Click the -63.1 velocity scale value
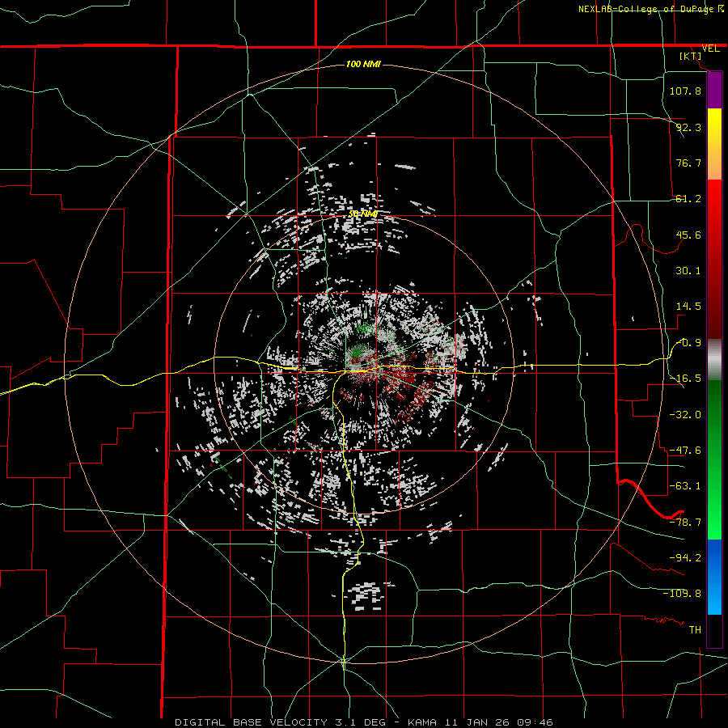This screenshot has height=728, width=728. [685, 486]
